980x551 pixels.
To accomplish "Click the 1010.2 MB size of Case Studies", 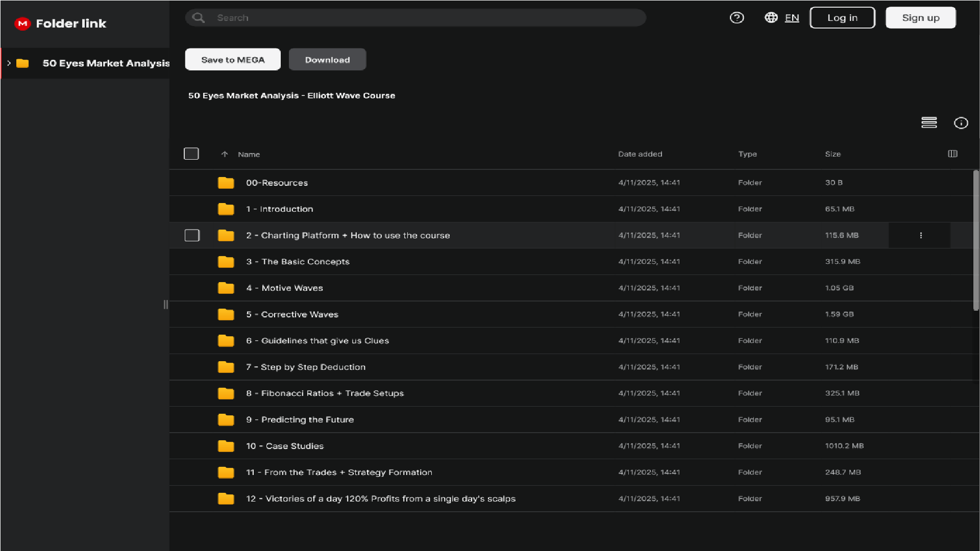I will 844,446.
